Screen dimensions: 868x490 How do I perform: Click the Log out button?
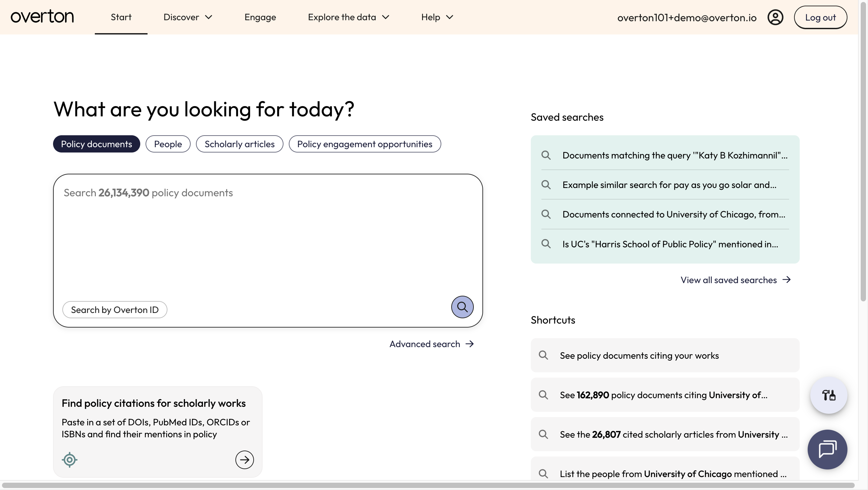click(820, 17)
